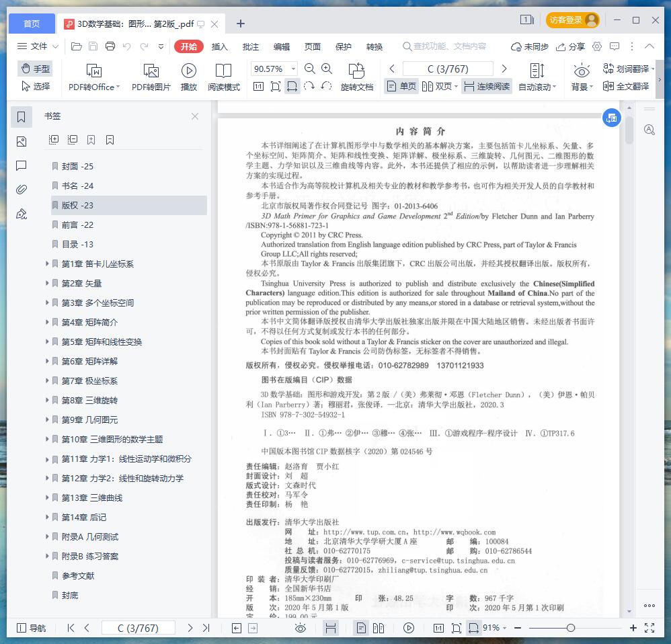The width and height of the screenshot is (671, 644).
Task: Toggle eye protection mode in status bar
Action: tap(301, 628)
